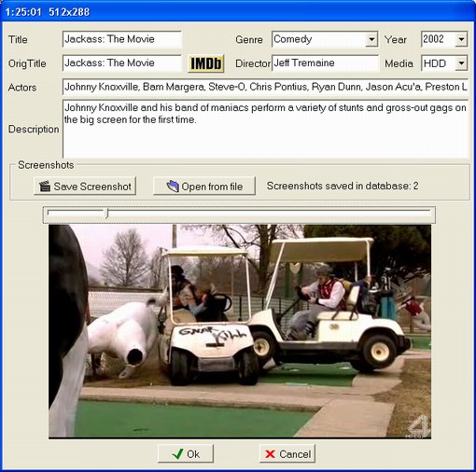Click the Title input field

[122, 39]
